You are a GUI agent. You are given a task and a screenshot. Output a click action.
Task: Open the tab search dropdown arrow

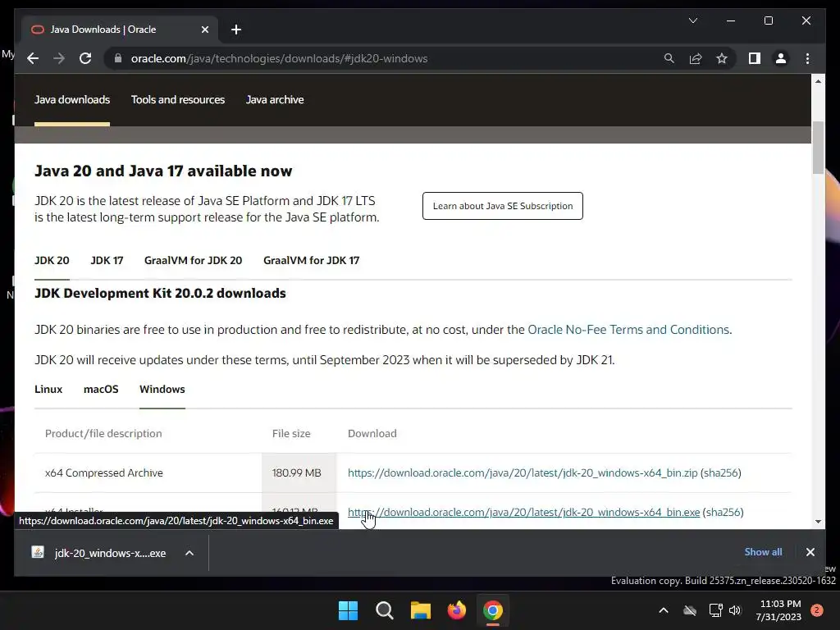tap(692, 21)
